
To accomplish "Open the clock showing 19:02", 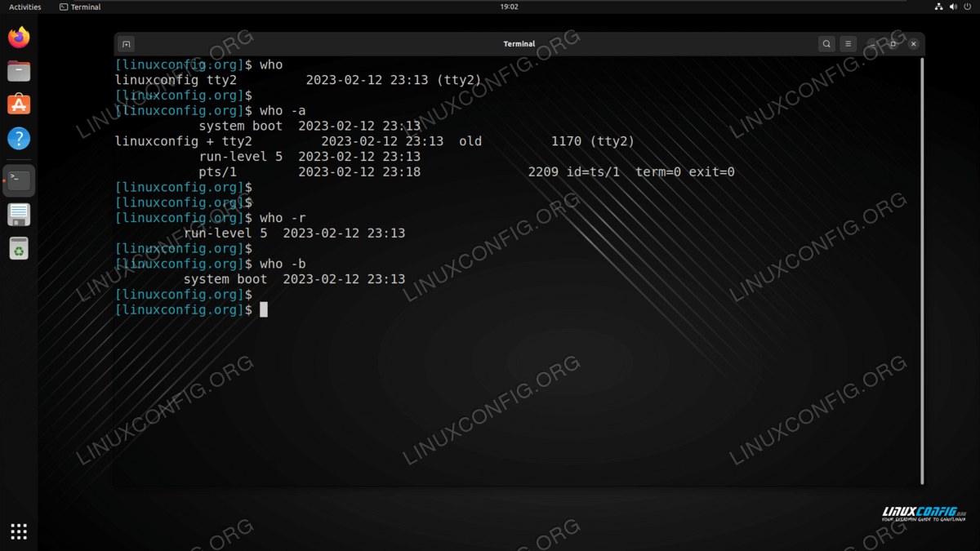I will pyautogui.click(x=509, y=7).
